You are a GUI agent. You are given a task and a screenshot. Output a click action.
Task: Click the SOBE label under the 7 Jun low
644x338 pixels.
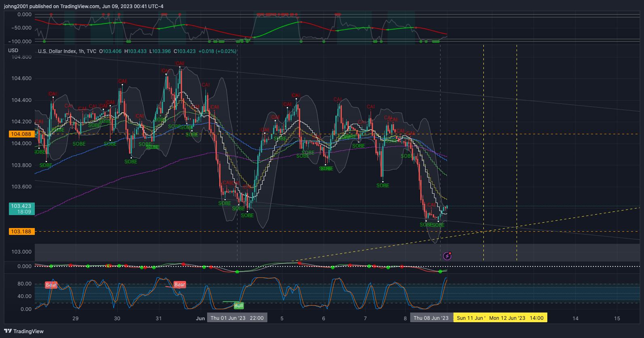tap(383, 186)
